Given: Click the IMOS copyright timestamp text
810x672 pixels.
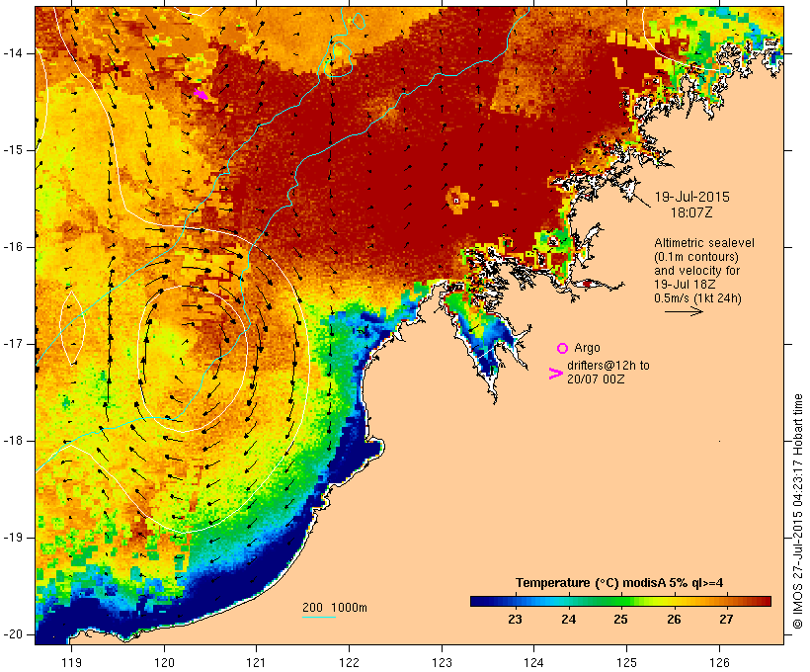Looking at the screenshot, I should click(797, 511).
